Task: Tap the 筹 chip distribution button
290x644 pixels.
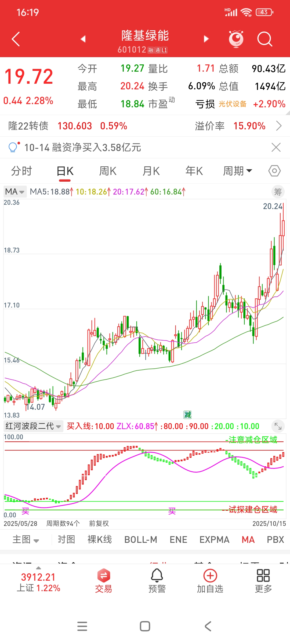Action: (x=278, y=192)
